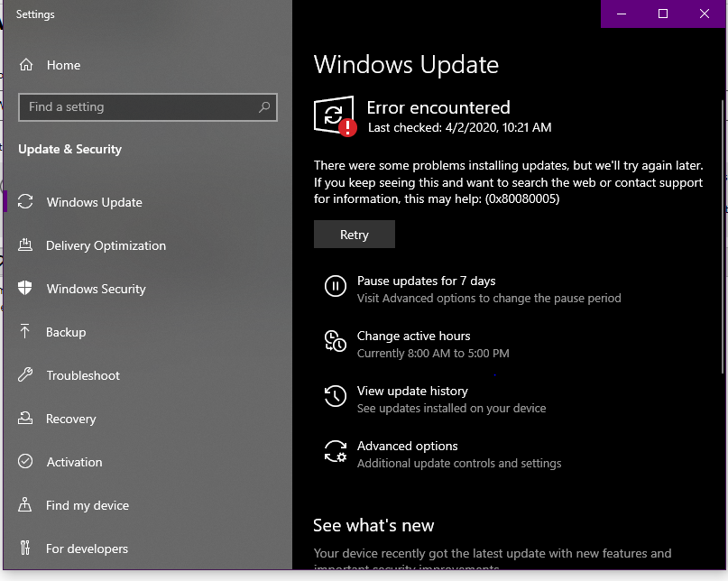This screenshot has height=581, width=728.
Task: View update history
Action: (x=412, y=391)
